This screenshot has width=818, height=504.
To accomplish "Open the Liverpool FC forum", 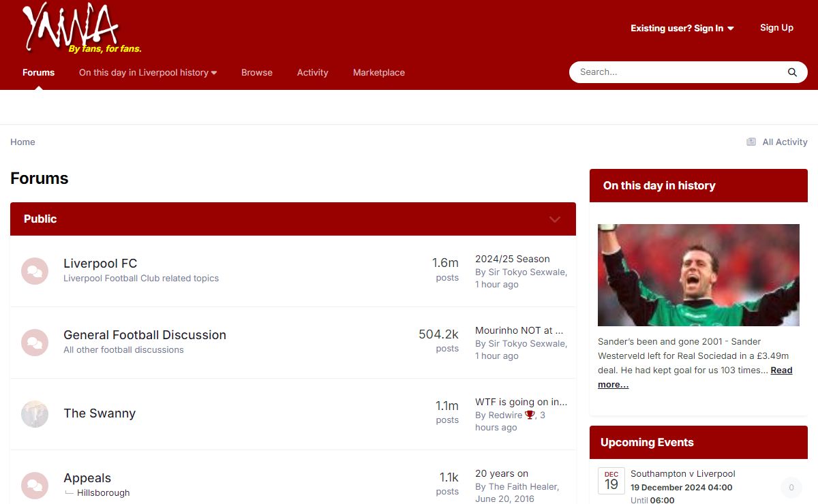I will point(100,264).
